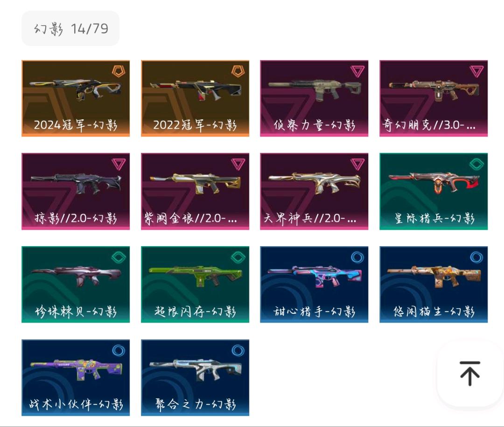Select the 战术小伙伴-幻影 purple gun card

tap(76, 378)
